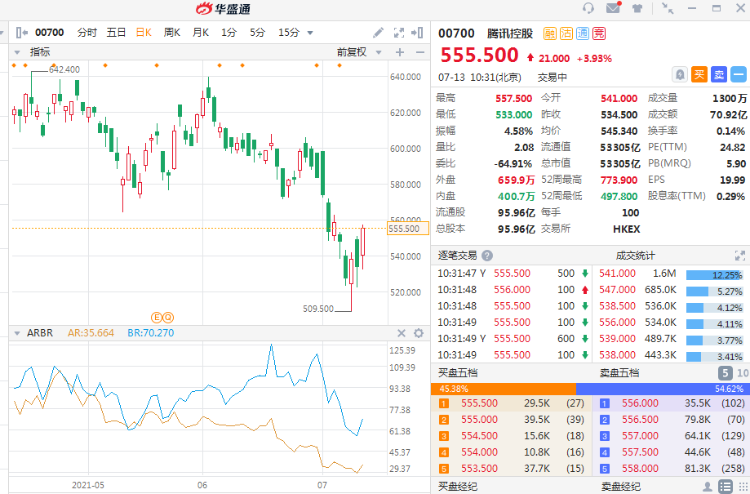Click the blue Sell (卖) button
The height and width of the screenshot is (494, 750).
[719, 75]
